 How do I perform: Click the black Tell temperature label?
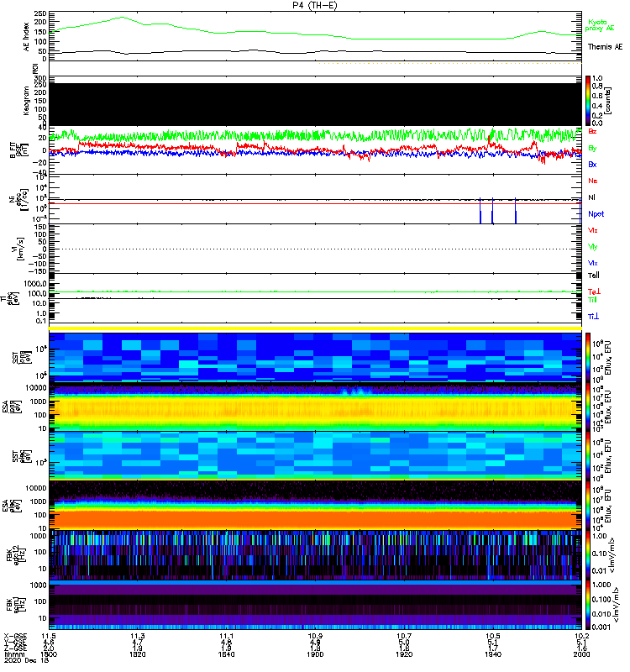[x=594, y=276]
